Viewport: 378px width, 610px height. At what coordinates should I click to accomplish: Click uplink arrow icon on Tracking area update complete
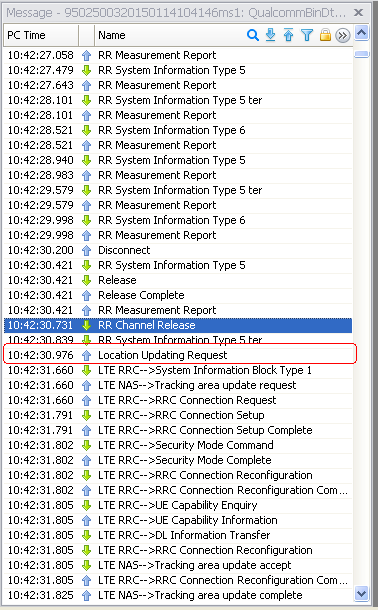pos(86,595)
